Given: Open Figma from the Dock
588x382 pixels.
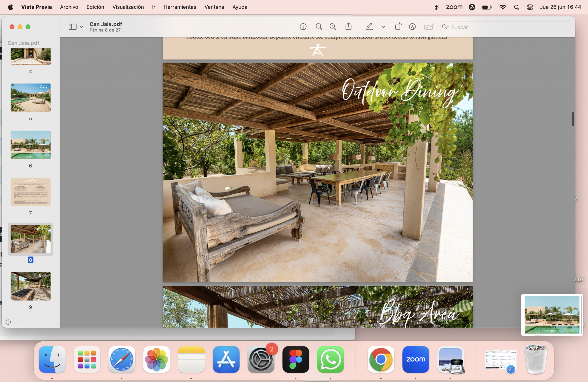Looking at the screenshot, I should (x=295, y=359).
